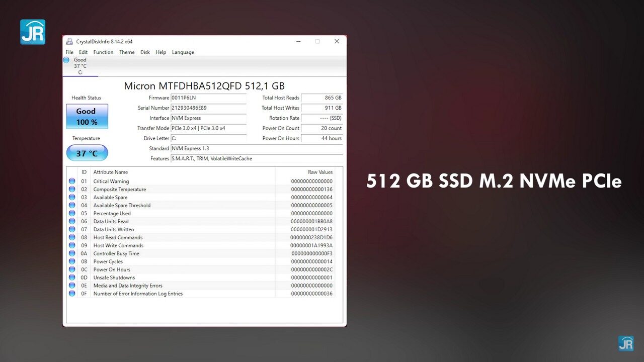Click the Serial Number field
Screen dimensions: 644x362
point(208,108)
